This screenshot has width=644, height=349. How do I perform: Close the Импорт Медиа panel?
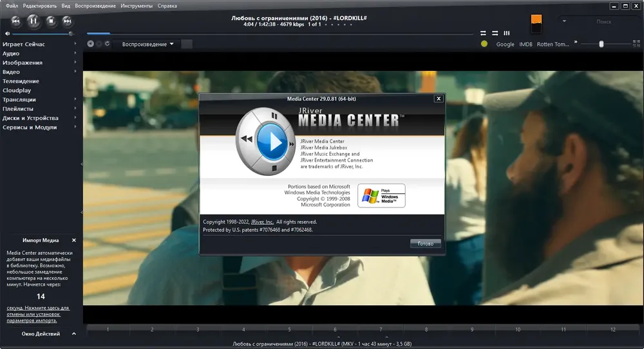click(74, 240)
